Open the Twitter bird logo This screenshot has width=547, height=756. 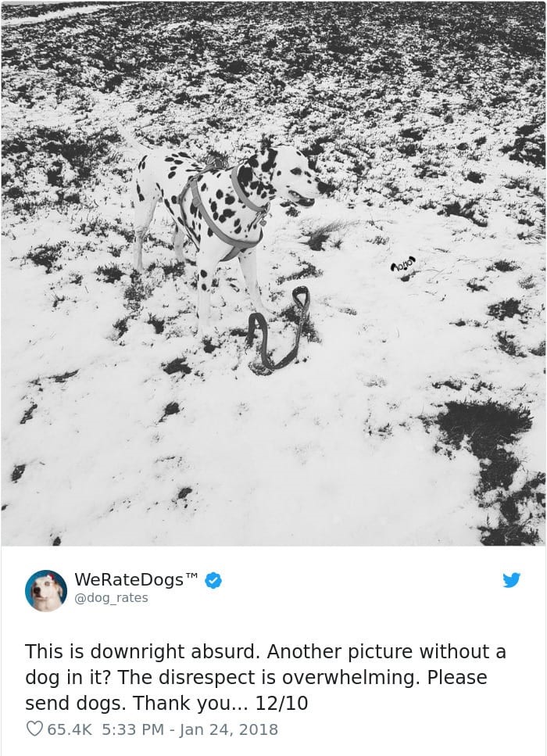point(511,580)
